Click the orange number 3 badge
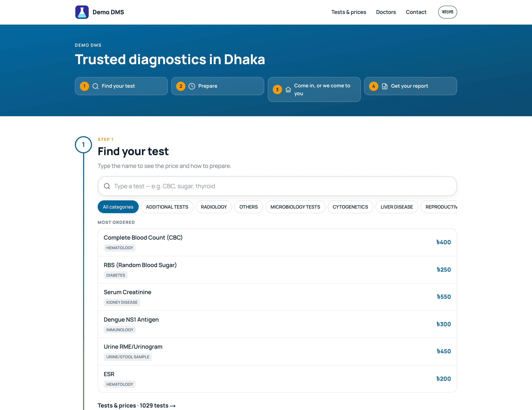This screenshot has width=532, height=410. 277,90
